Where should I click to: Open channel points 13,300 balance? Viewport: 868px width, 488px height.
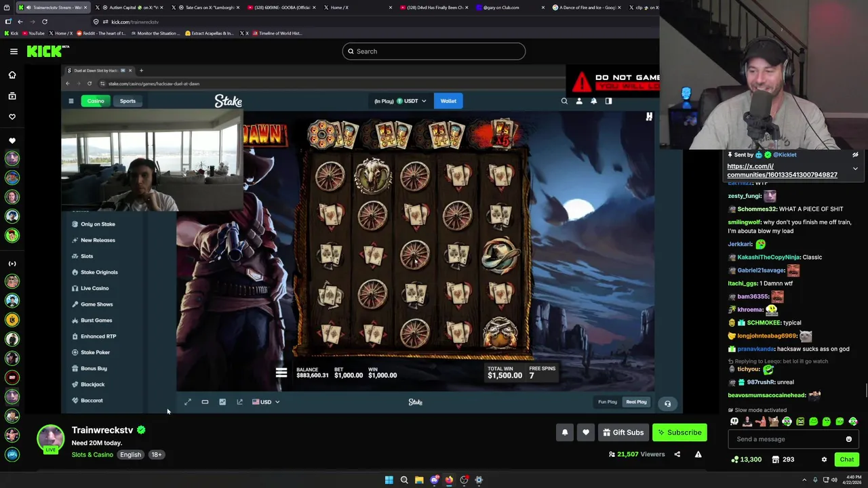(x=746, y=460)
